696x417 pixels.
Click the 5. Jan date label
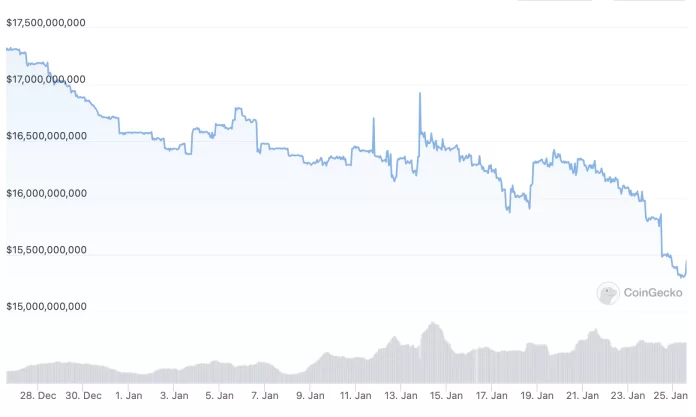219,397
